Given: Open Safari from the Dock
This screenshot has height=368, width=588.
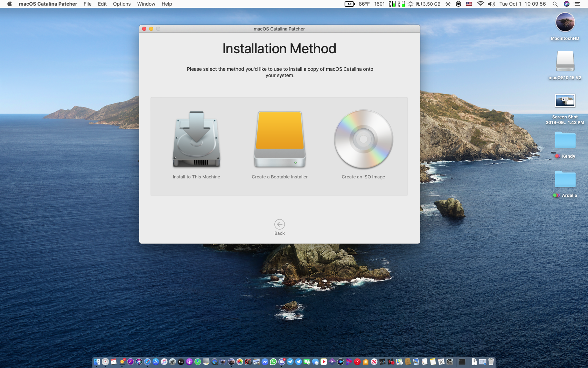Looking at the screenshot, I should (147, 362).
